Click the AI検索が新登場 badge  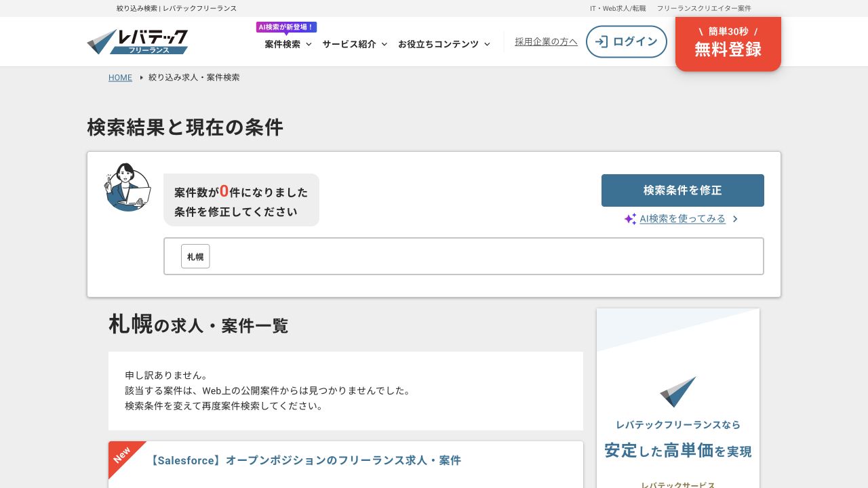(286, 27)
